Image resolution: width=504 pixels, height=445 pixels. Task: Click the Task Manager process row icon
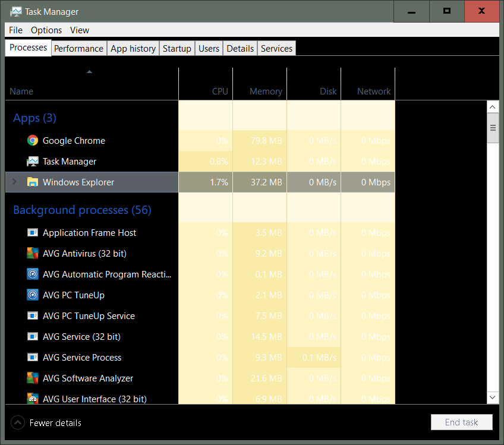(x=33, y=161)
